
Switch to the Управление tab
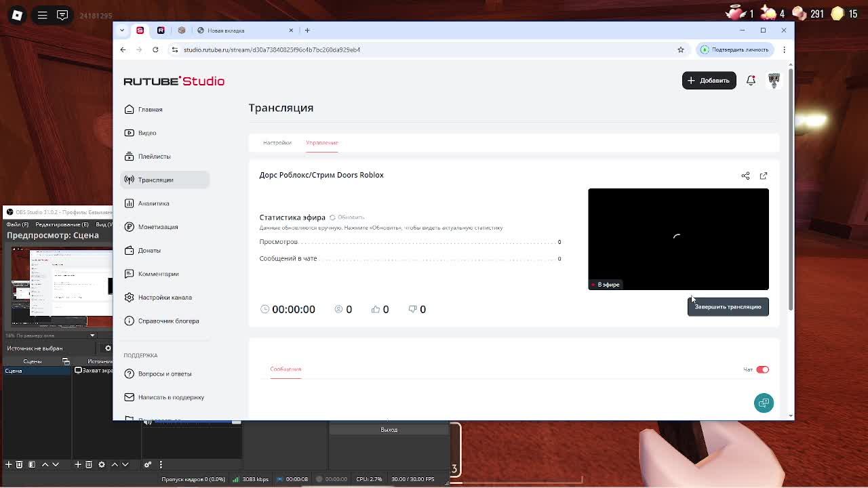pos(322,142)
